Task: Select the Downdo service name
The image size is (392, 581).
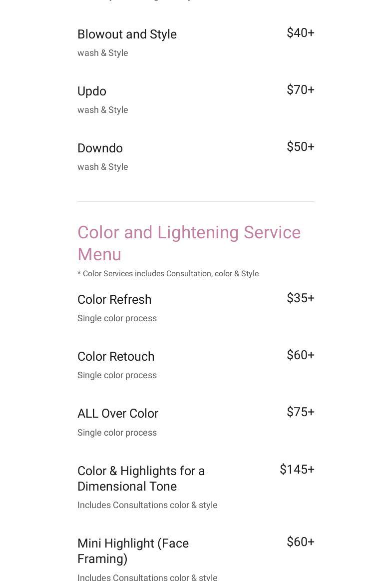Action: click(100, 148)
